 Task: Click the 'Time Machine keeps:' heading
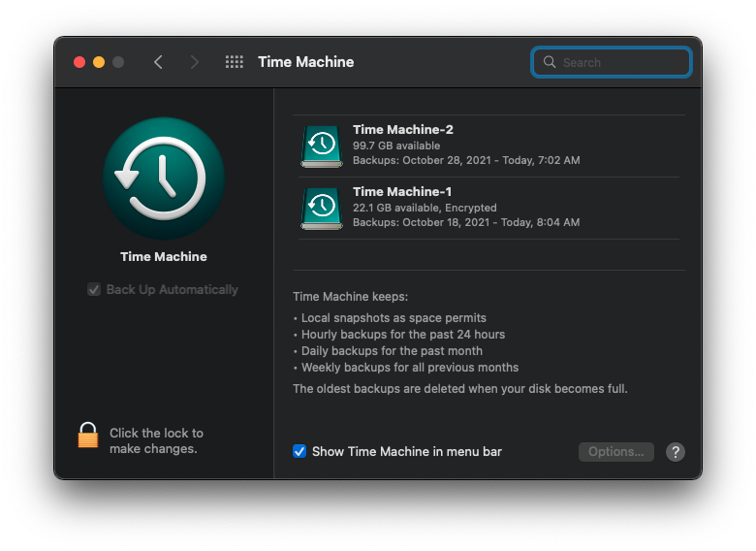(x=351, y=296)
